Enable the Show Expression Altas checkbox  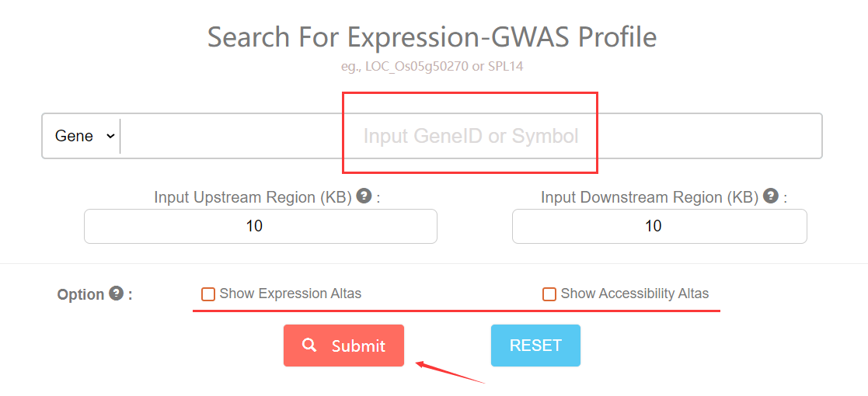(x=208, y=294)
